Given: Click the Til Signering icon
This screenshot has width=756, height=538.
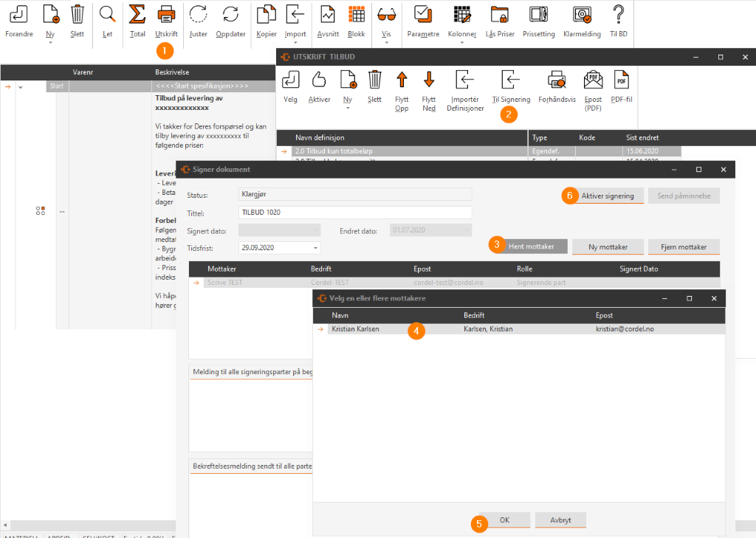Looking at the screenshot, I should (x=511, y=80).
